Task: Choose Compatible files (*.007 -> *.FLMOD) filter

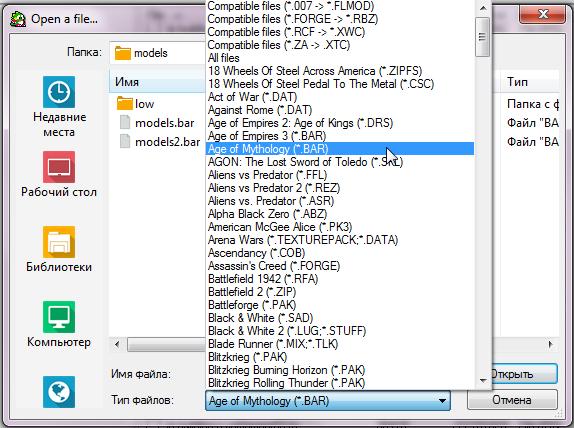Action: pyautogui.click(x=340, y=6)
